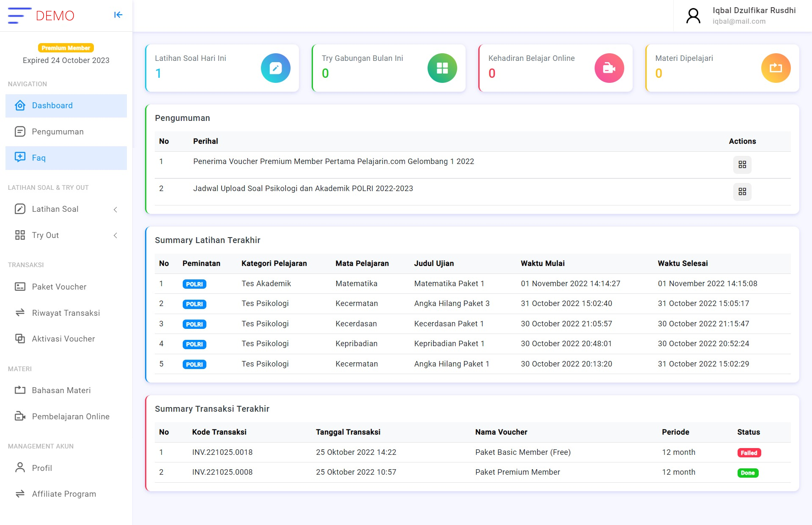Click the Tes Akademik category cell
The height and width of the screenshot is (525, 812).
click(266, 284)
